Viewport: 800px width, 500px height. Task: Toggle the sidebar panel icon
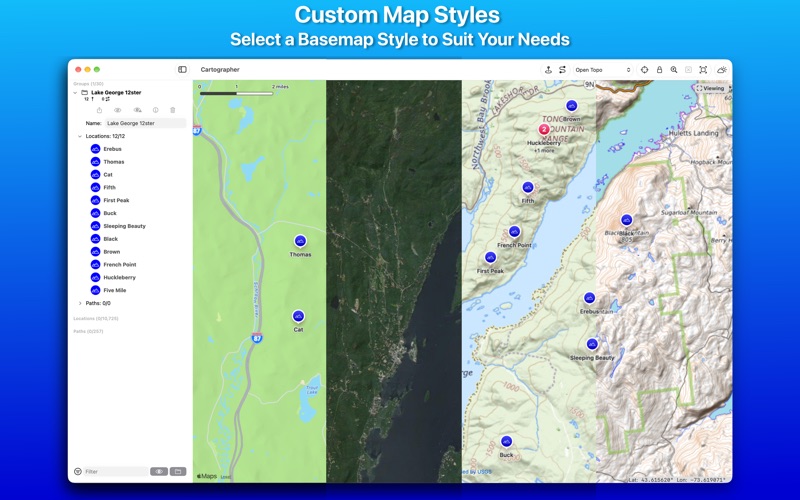click(182, 70)
